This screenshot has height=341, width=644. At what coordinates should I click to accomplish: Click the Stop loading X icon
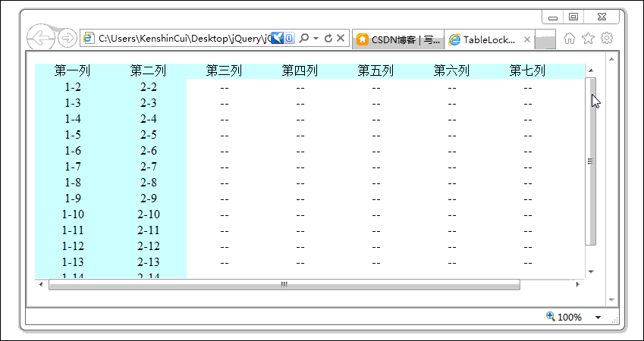click(341, 38)
